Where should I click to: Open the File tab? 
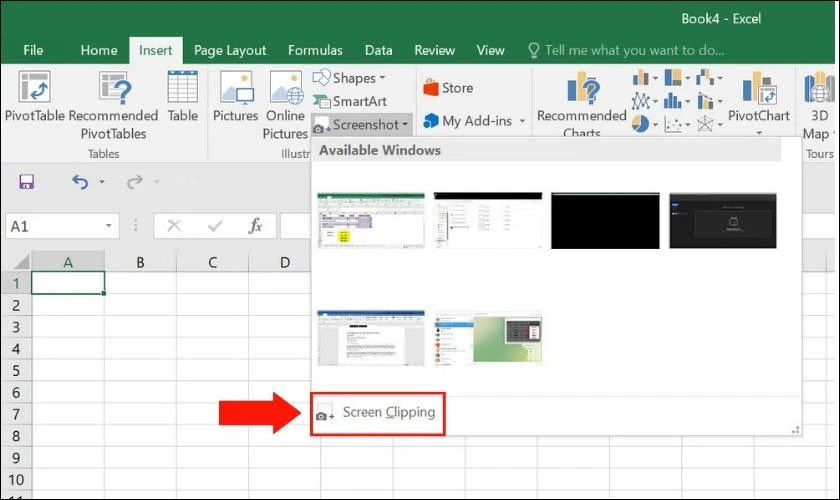tap(33, 50)
